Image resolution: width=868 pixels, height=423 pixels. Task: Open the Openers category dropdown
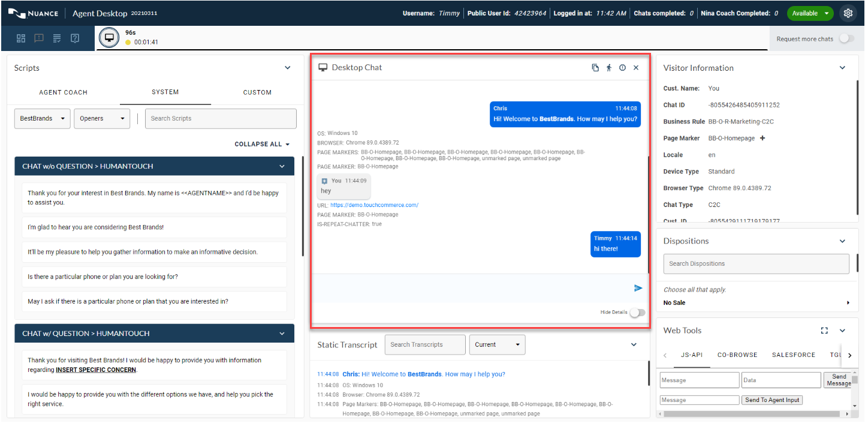coord(102,119)
